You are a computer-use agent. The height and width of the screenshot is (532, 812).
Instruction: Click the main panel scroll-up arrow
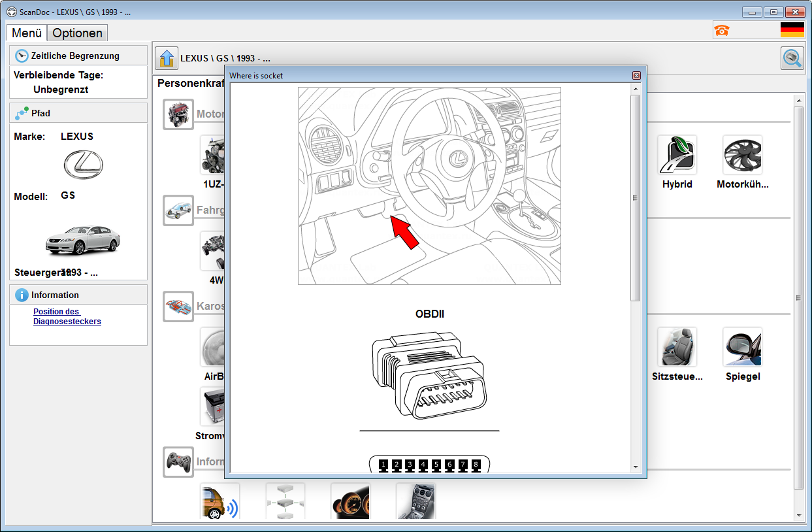pyautogui.click(x=798, y=101)
